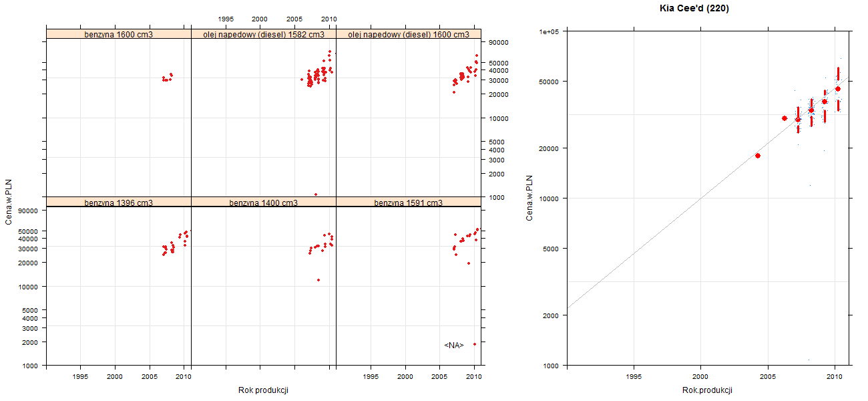868x401 pixels.
Task: Select the "benzyna 1600 cm3" panel header
Action: [x=119, y=34]
